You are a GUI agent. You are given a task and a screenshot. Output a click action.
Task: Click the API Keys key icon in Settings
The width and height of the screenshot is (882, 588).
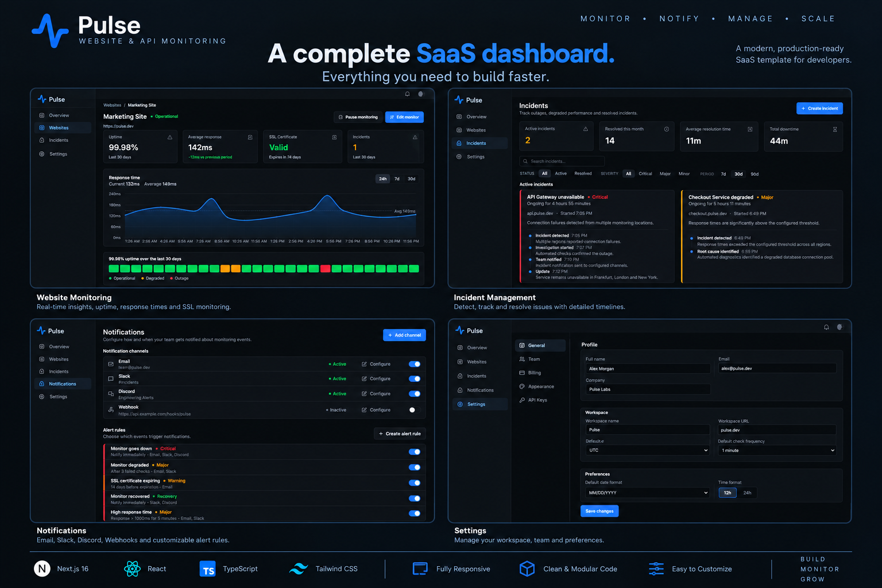(x=522, y=400)
